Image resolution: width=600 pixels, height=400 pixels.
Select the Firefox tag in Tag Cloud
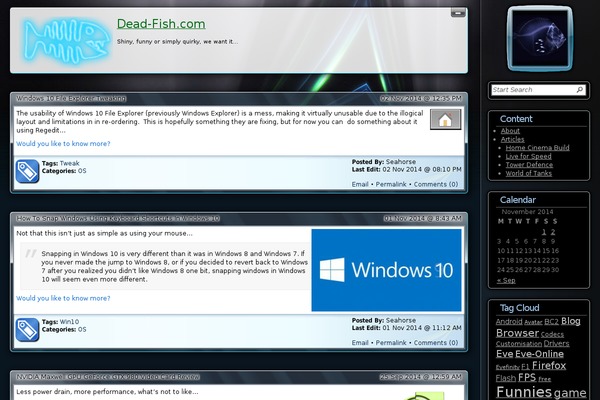(x=549, y=366)
